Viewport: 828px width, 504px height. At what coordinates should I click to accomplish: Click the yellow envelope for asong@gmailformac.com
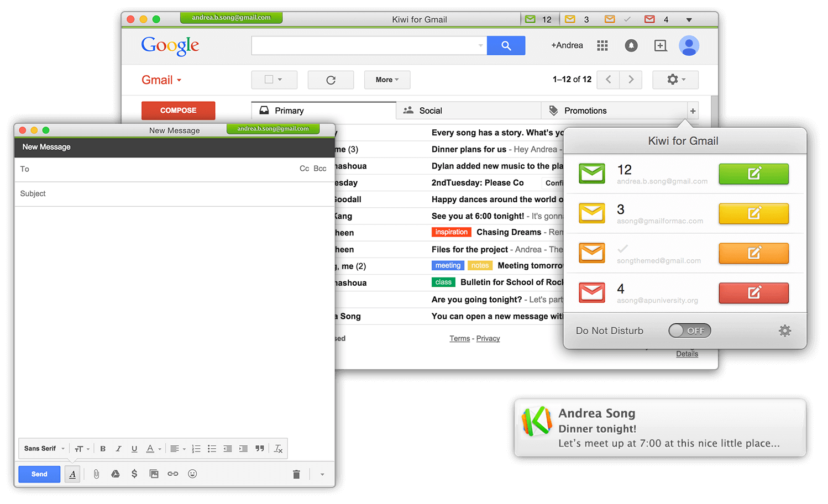click(592, 213)
